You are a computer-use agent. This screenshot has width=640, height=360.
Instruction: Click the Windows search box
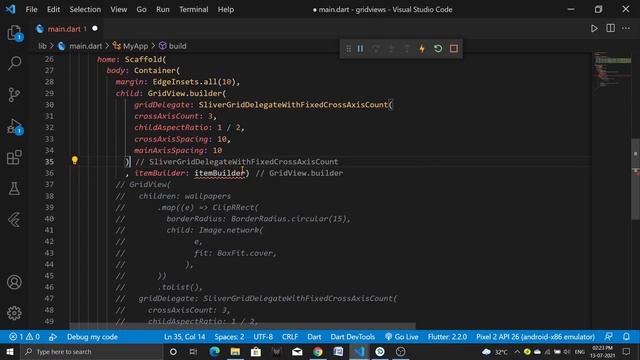point(92,351)
